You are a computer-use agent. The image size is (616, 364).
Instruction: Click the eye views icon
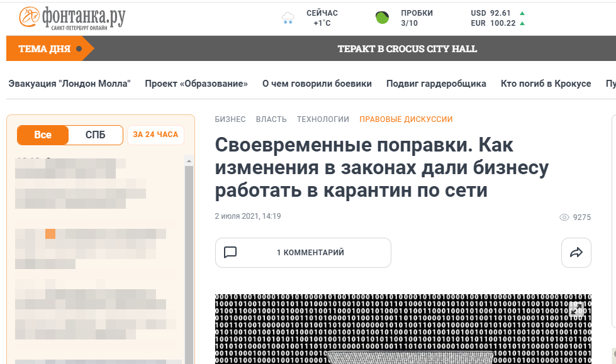click(x=564, y=217)
